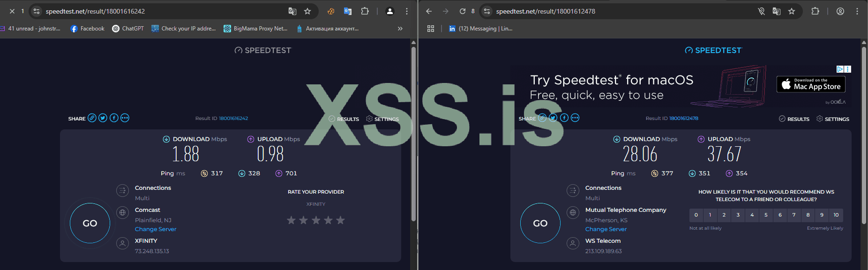Open extensions puzzle menu in left browser
The width and height of the screenshot is (868, 270).
click(365, 11)
